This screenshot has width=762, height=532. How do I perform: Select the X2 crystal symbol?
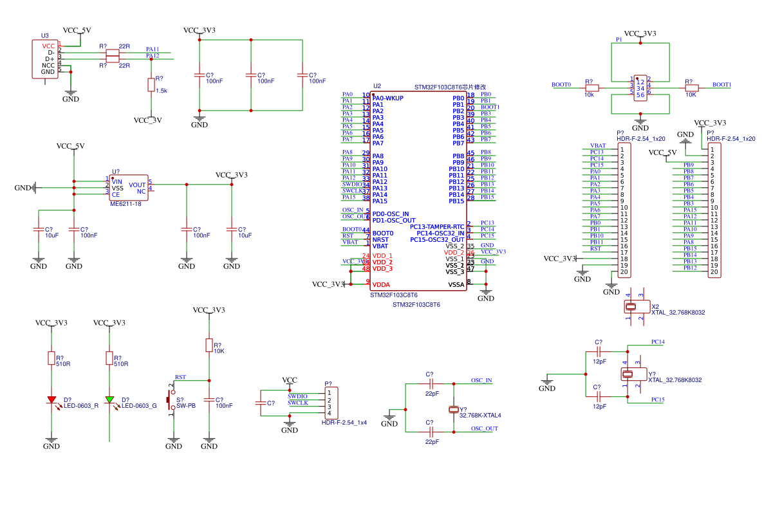tap(637, 306)
